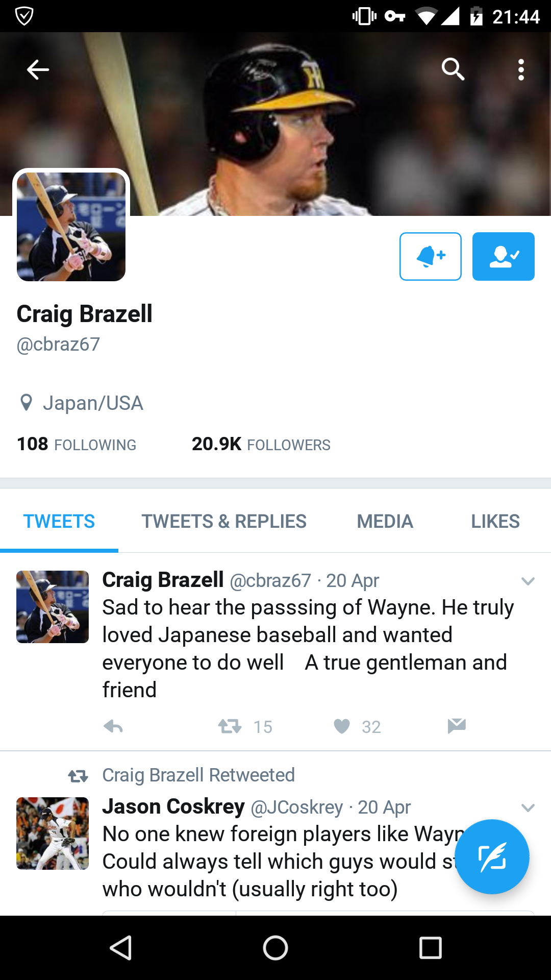View the 108 Following list
551x980 pixels.
click(x=77, y=444)
